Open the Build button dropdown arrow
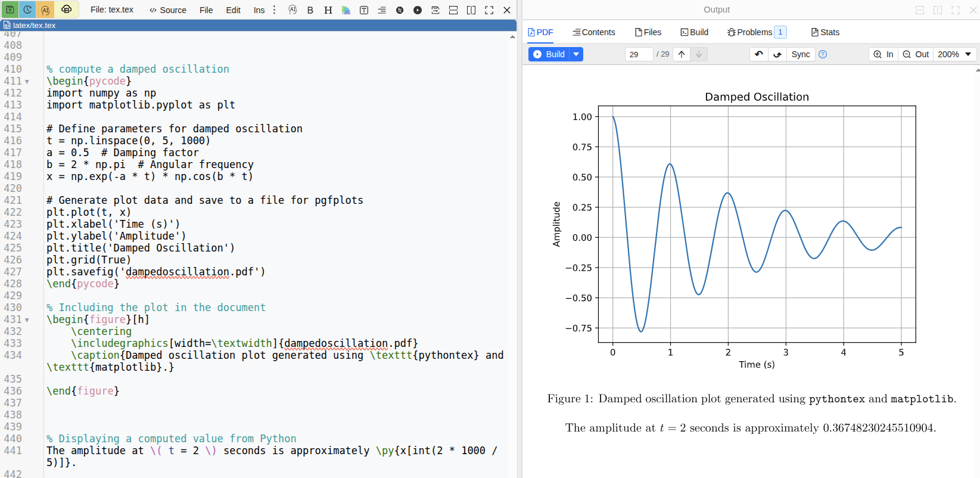Image resolution: width=980 pixels, height=478 pixels. point(576,54)
